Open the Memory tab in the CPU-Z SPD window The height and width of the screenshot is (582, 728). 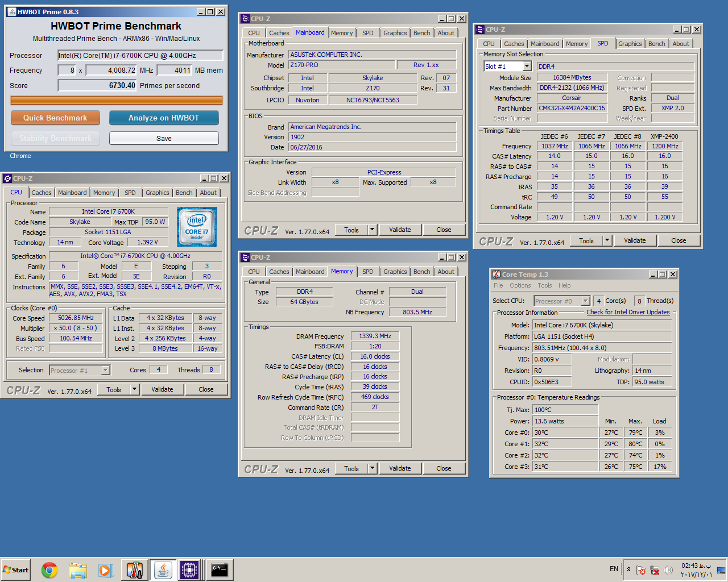[576, 44]
